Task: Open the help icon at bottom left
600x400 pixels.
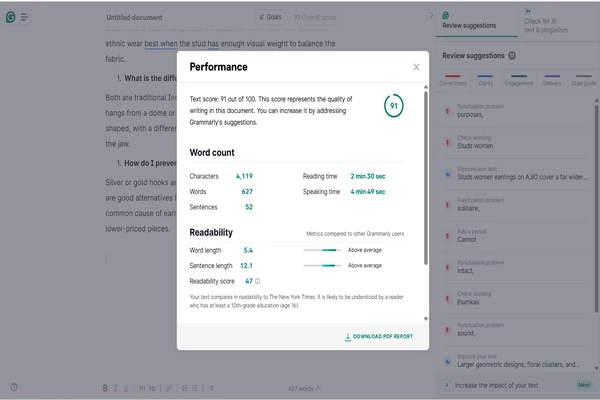Action: point(14,387)
